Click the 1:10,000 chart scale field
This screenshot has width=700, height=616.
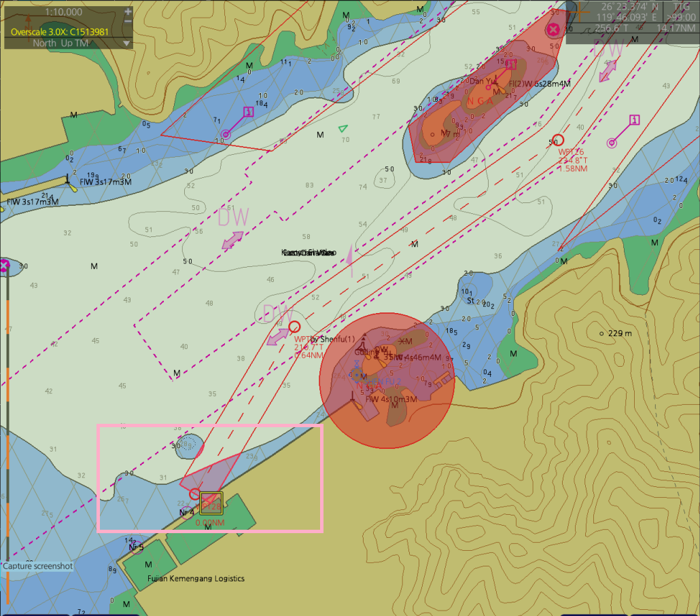coord(63,12)
